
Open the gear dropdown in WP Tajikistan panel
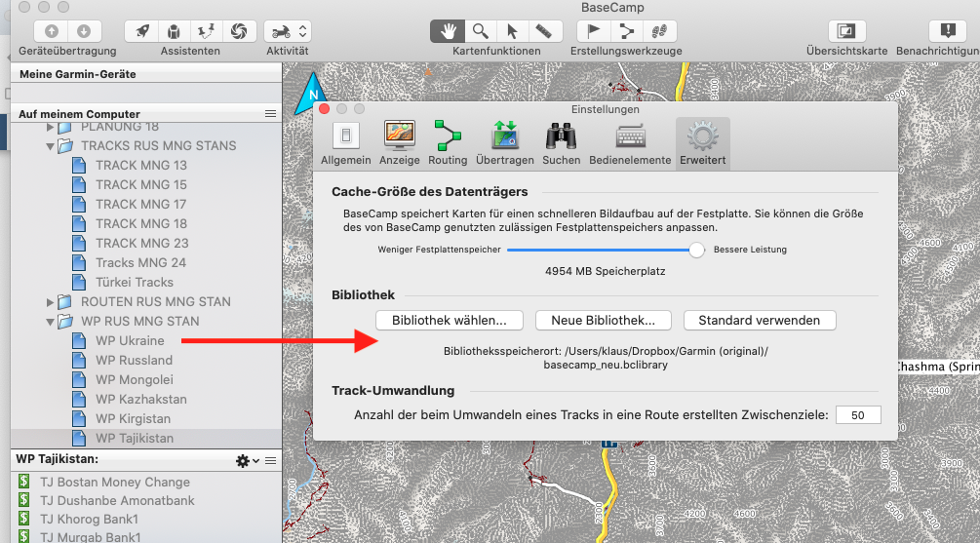[x=248, y=461]
